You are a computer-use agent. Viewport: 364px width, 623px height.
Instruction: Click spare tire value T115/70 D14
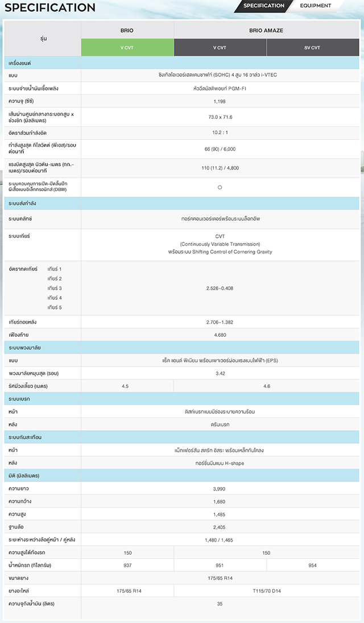[x=267, y=591]
